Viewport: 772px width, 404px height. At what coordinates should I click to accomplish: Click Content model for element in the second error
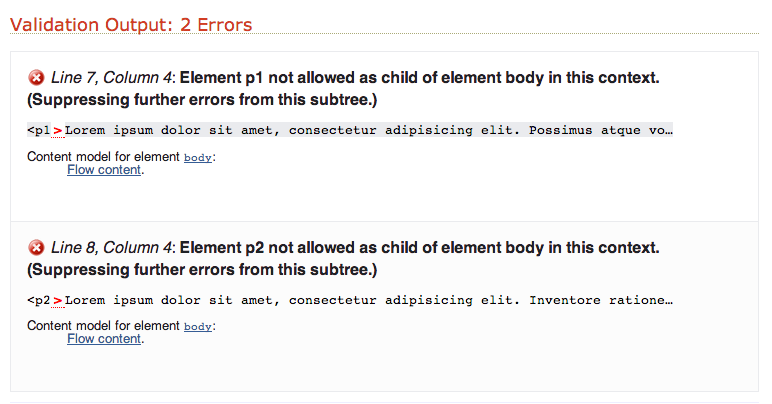(103, 326)
